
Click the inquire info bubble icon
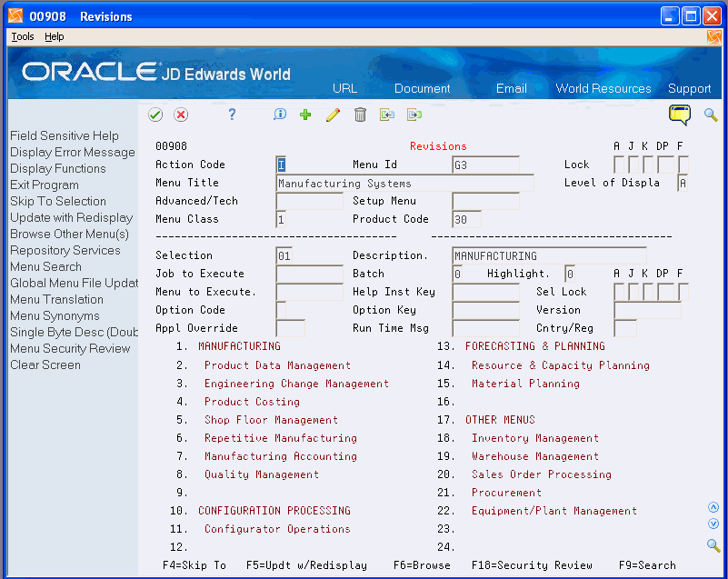(280, 115)
